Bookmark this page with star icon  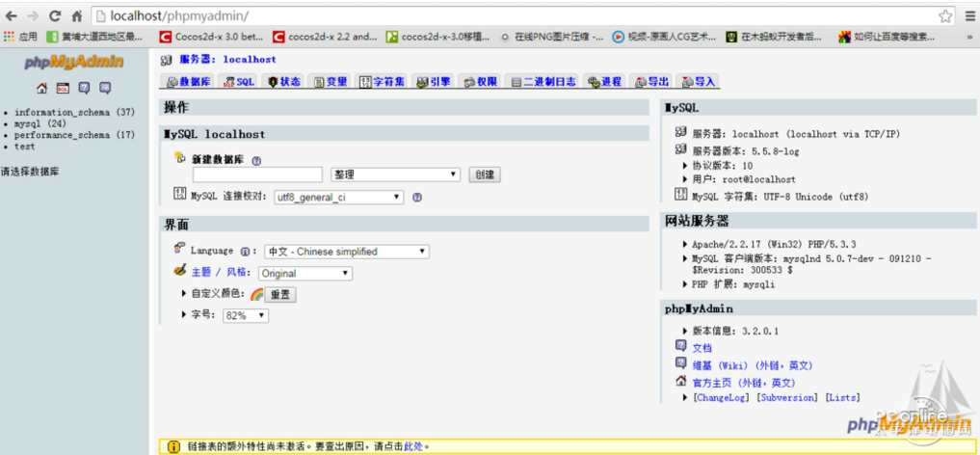[945, 15]
